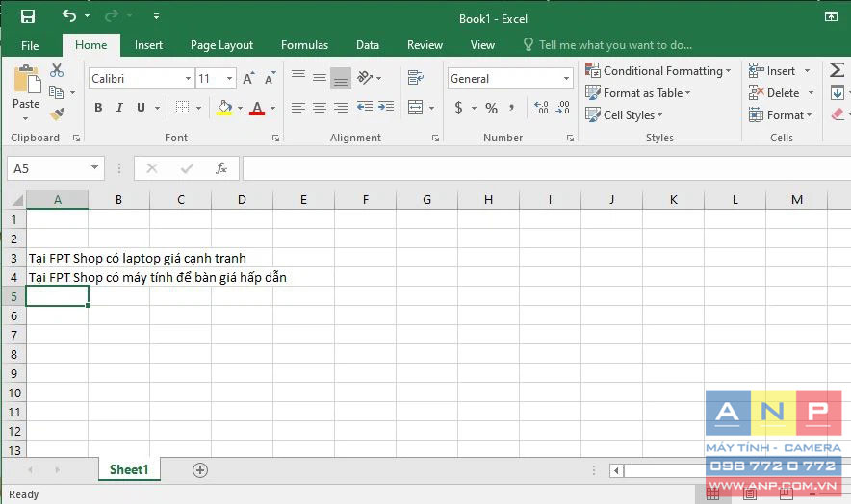Image resolution: width=851 pixels, height=504 pixels.
Task: Toggle Bottom Align for the cell
Action: (x=341, y=79)
